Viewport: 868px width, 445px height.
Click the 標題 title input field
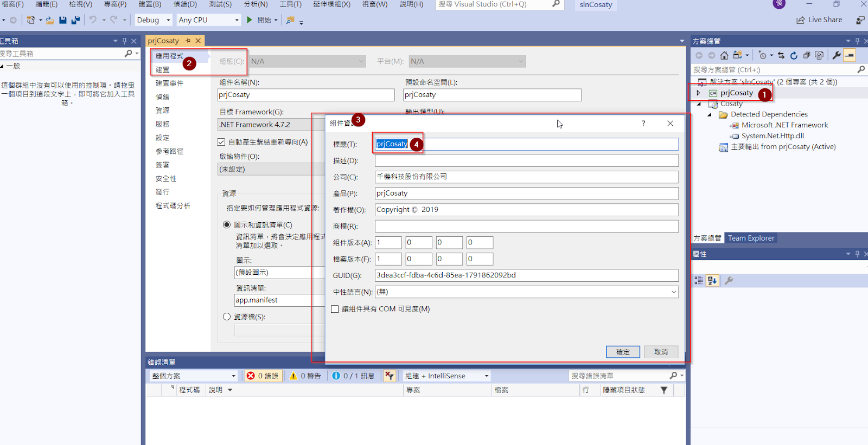pos(526,144)
